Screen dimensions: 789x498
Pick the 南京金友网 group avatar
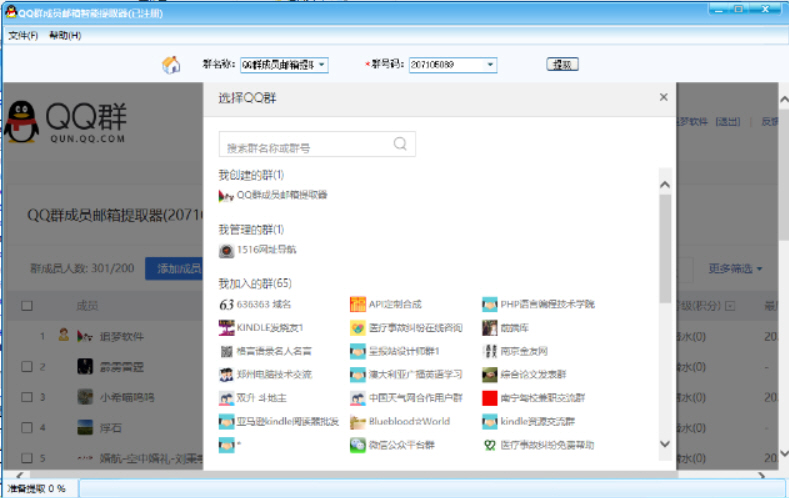click(x=490, y=351)
